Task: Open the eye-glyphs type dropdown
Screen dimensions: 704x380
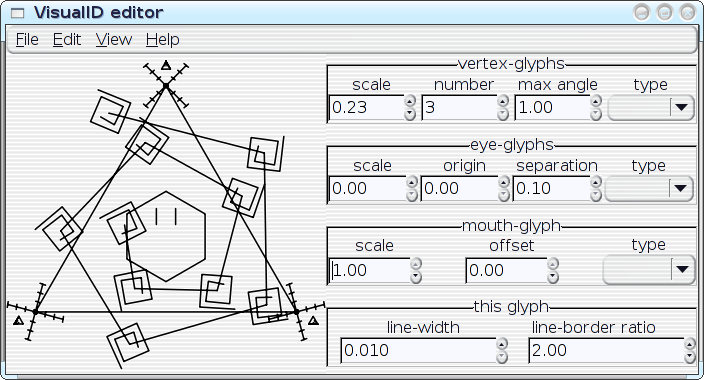Action: pyautogui.click(x=649, y=189)
